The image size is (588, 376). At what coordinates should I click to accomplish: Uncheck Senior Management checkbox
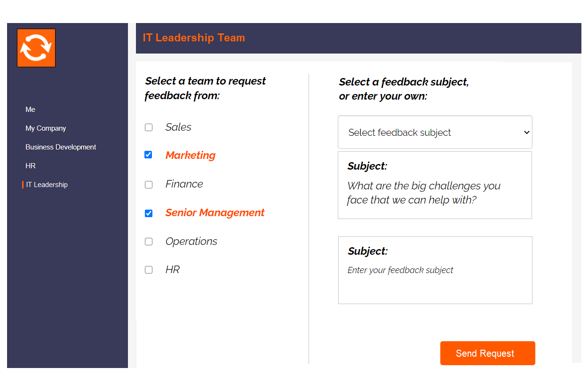[x=149, y=213]
